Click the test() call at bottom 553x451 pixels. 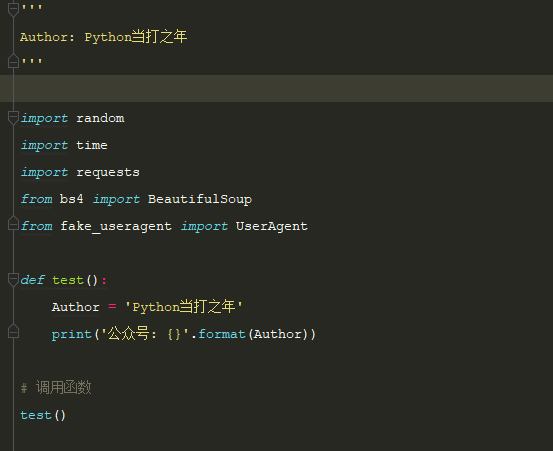[43, 415]
